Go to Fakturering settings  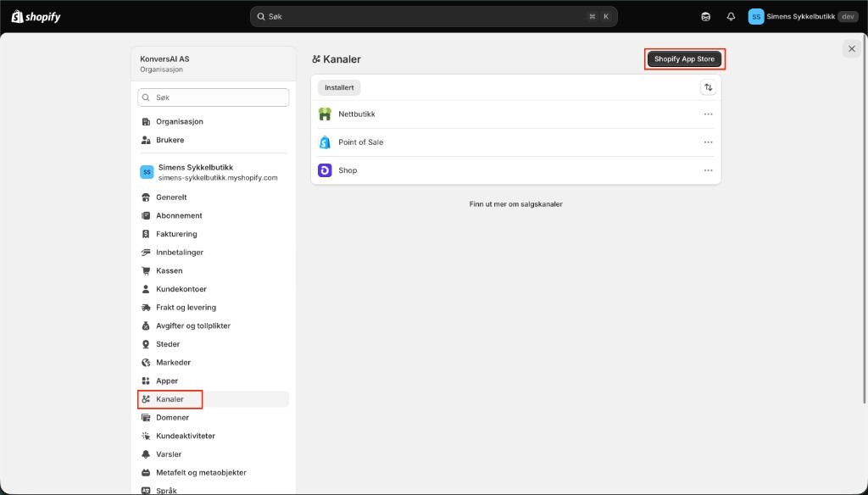coord(213,234)
